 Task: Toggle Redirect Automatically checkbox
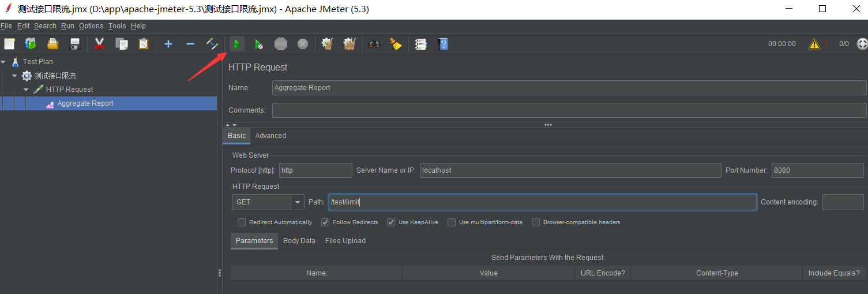pos(242,222)
